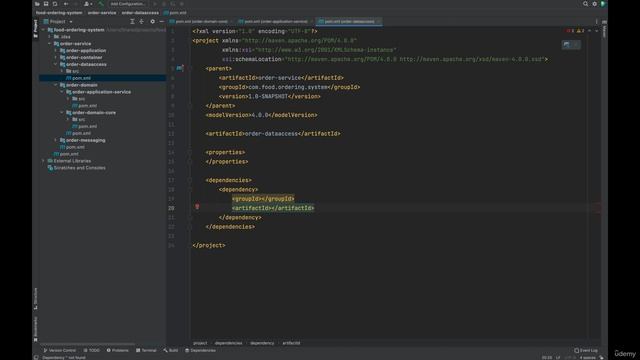Image resolution: width=640 pixels, height=360 pixels.
Task: Open IDE settings gear icon top right
Action: click(x=594, y=4)
